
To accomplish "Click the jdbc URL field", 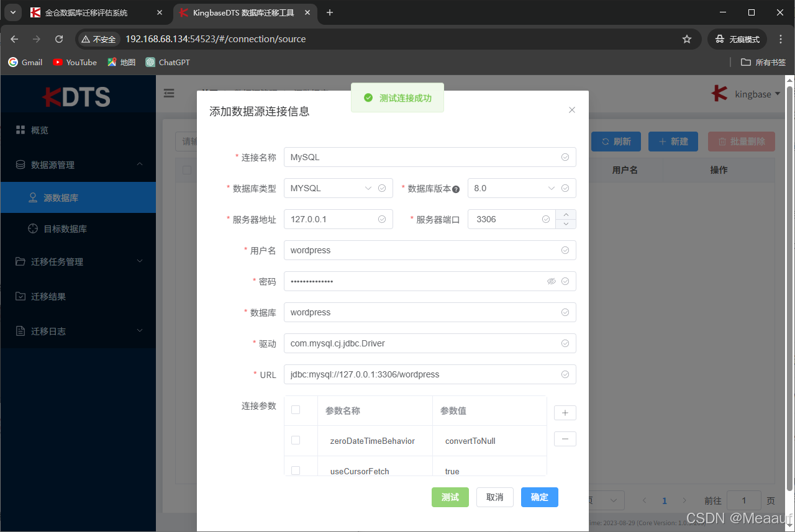I will click(430, 374).
